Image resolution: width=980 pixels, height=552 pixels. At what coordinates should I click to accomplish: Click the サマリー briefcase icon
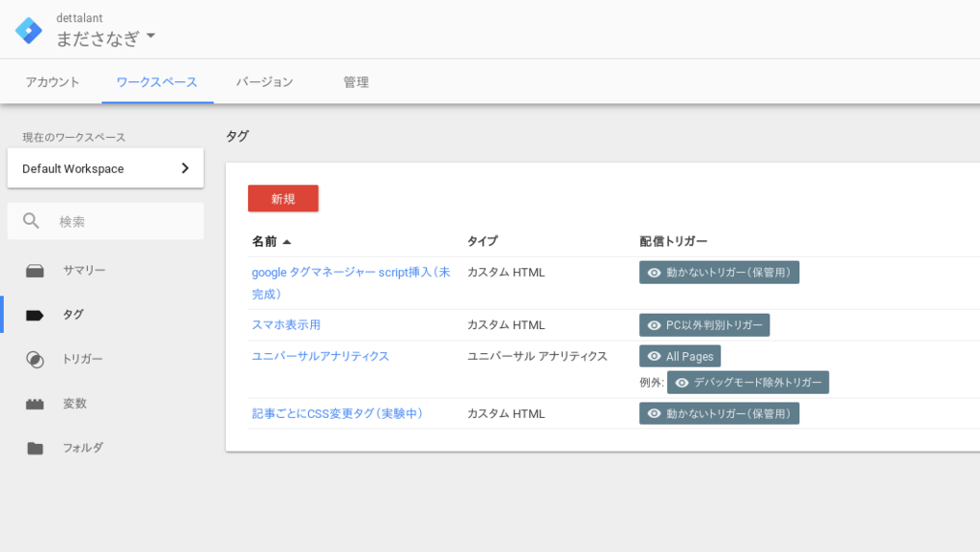(35, 271)
